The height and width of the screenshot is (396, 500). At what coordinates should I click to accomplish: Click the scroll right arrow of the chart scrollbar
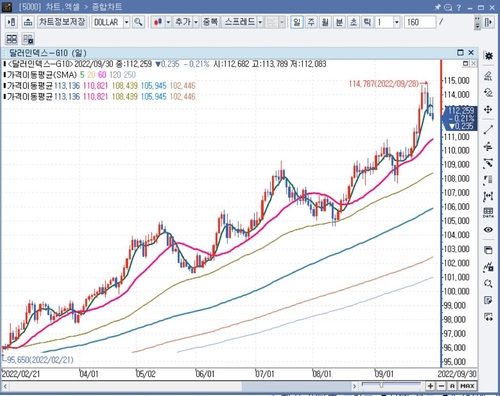[354, 386]
